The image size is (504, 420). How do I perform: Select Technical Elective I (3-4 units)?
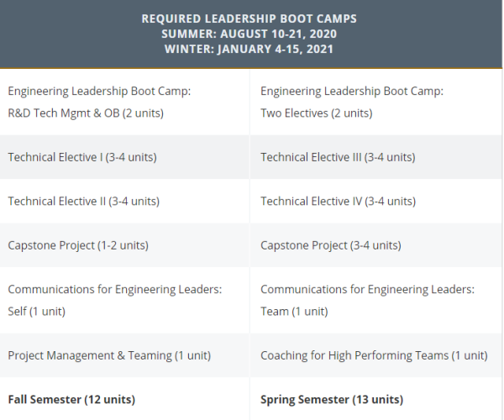pos(82,157)
